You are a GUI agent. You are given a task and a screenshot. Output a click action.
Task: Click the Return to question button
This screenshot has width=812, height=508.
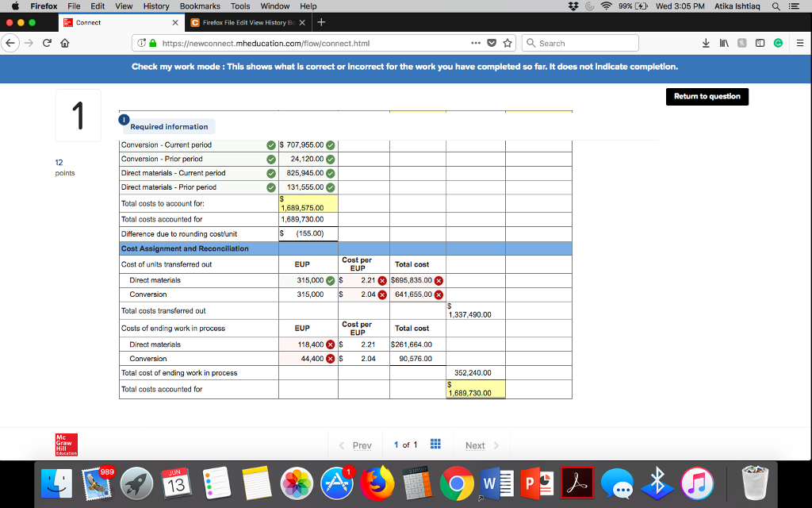click(x=707, y=96)
